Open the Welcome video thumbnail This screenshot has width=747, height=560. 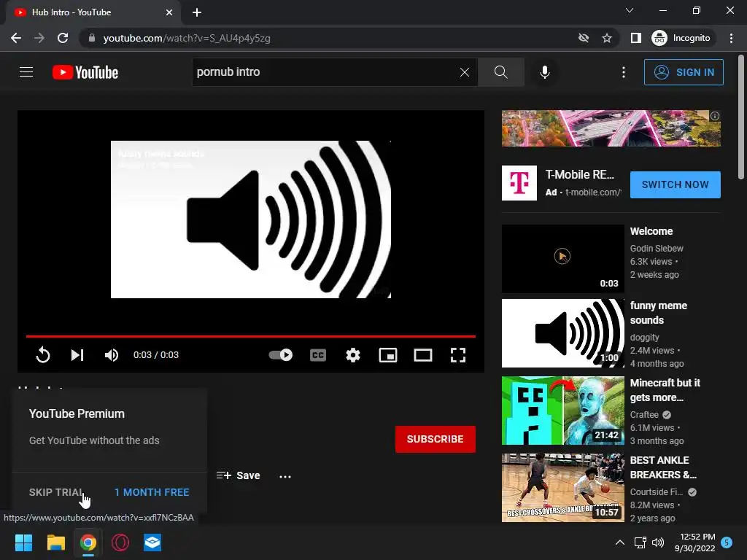[x=562, y=259]
